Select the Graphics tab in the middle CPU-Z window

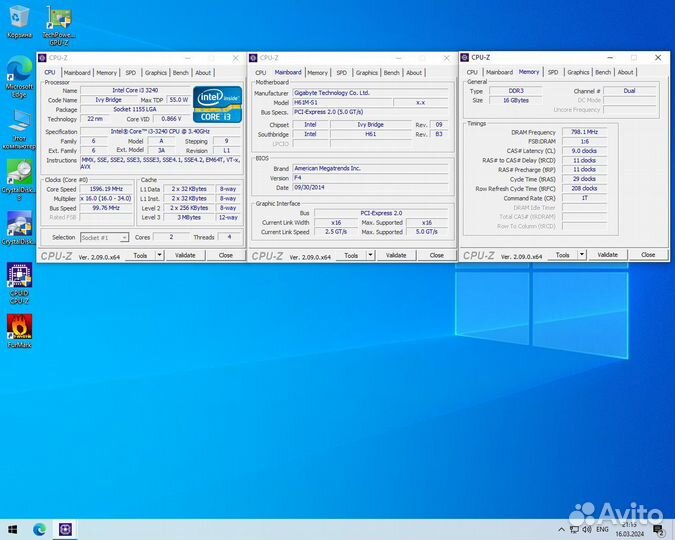[x=366, y=73]
